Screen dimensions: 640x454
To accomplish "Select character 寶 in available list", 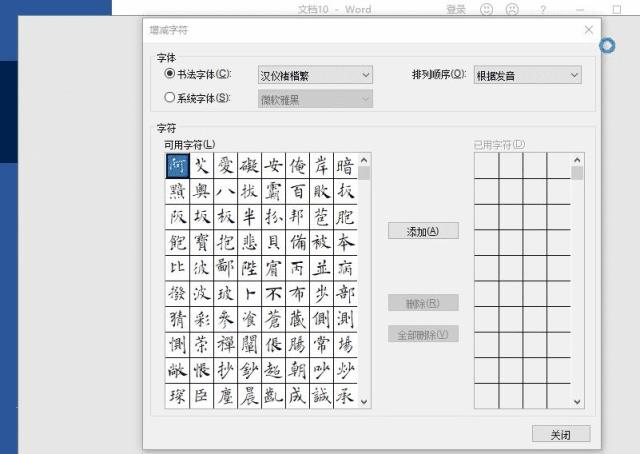I will click(x=201, y=243).
